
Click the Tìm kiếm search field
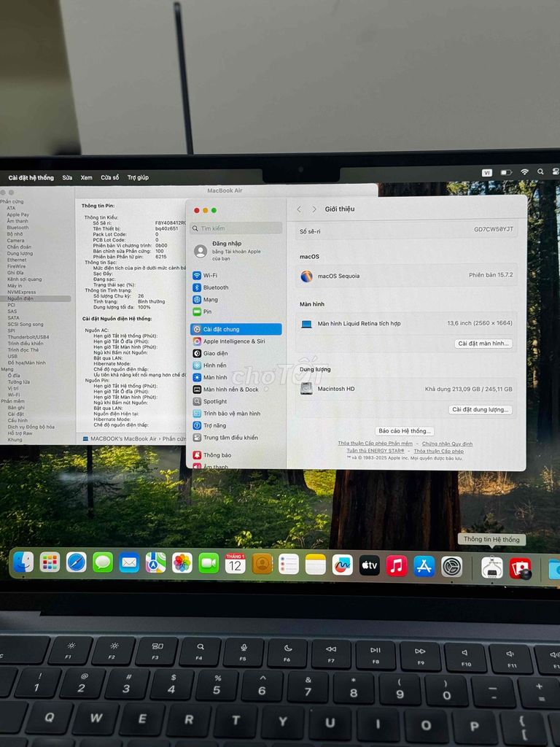[236, 228]
